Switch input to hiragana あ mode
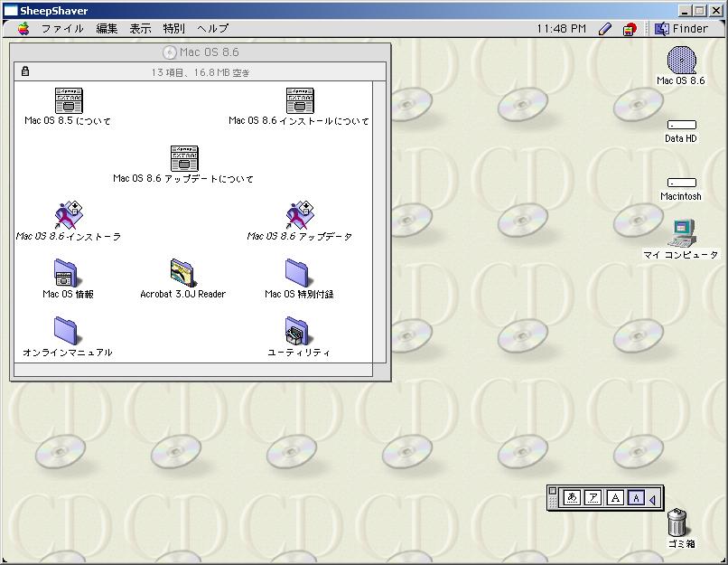 [x=572, y=498]
